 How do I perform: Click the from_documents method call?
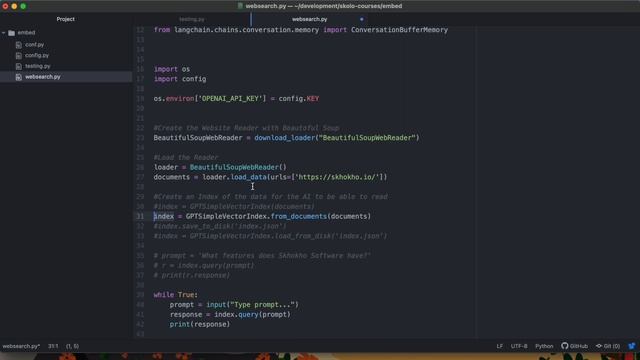(299, 216)
